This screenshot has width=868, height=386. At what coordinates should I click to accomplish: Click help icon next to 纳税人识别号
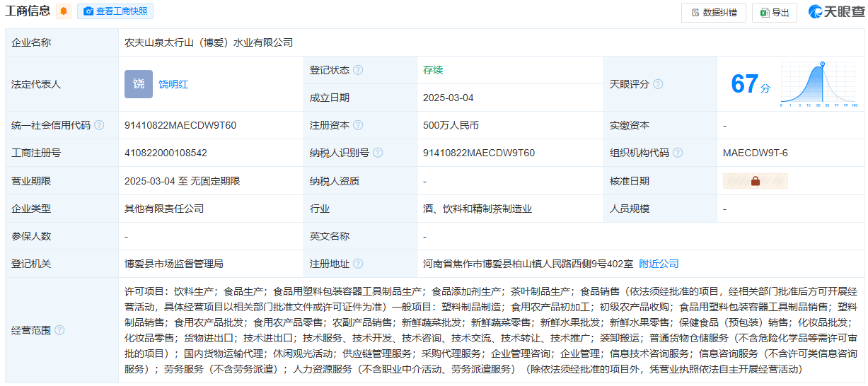378,153
